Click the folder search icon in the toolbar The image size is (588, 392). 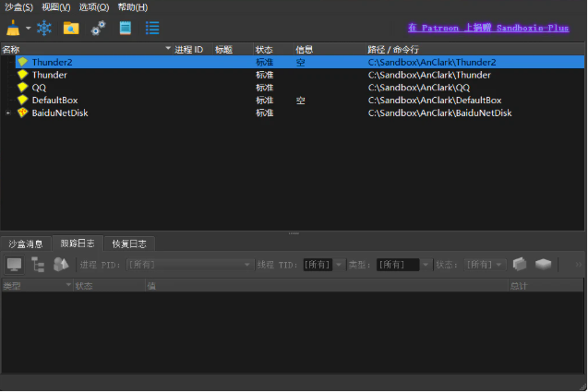pos(71,28)
